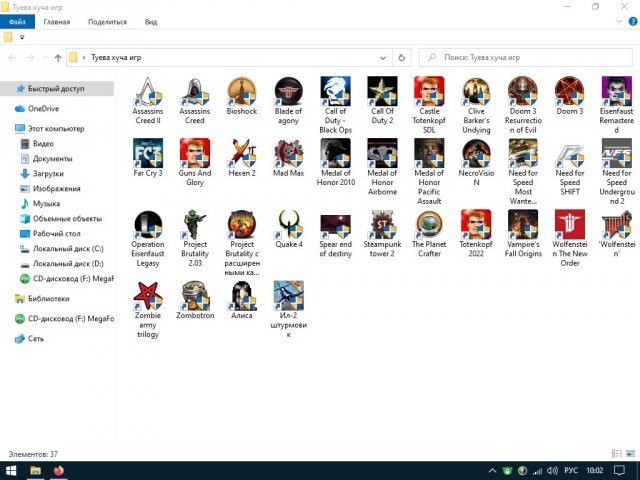Open Сеть in navigation pane
This screenshot has height=480, width=640.
(36, 339)
